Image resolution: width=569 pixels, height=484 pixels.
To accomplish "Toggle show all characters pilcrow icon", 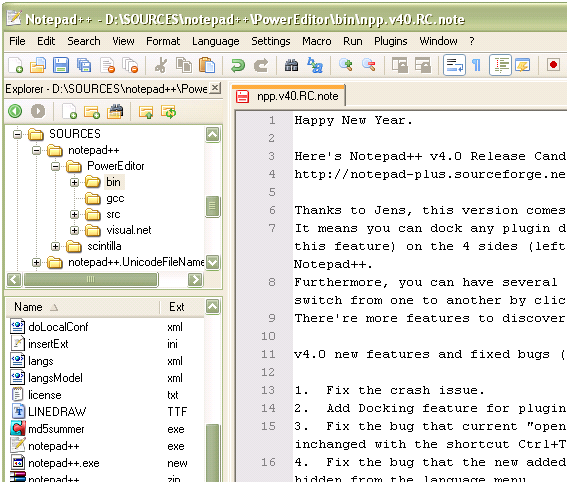I will (476, 66).
